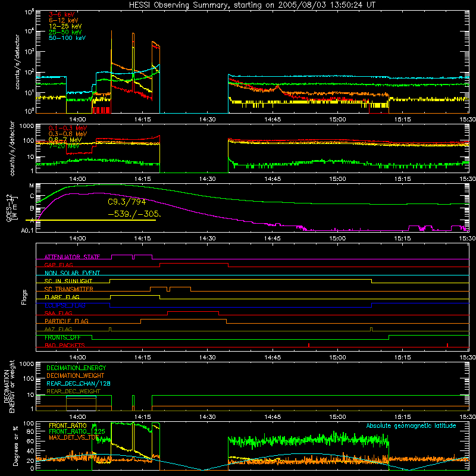Click the AAZ_FLAG pulse near 15:07
The image size is (476, 476).
click(371, 330)
